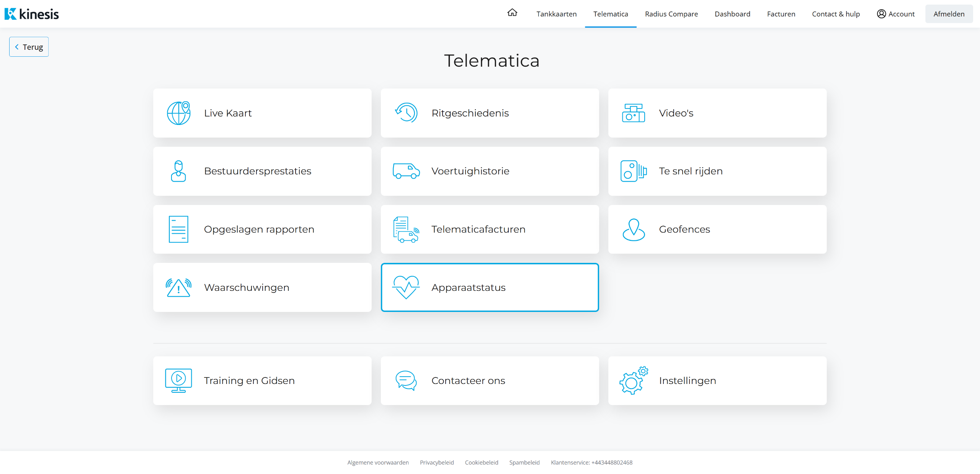Viewport: 980px width, 474px height.
Task: Click the Te snel rijden speed camera icon
Action: [634, 171]
